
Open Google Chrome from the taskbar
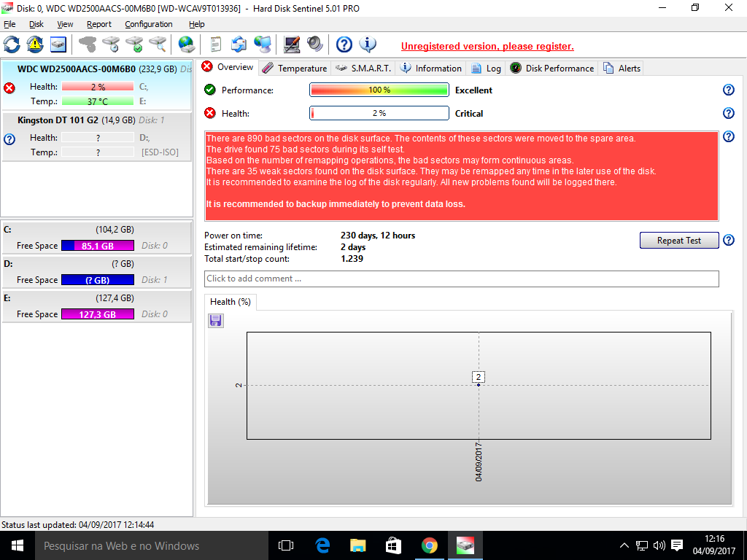tap(429, 545)
